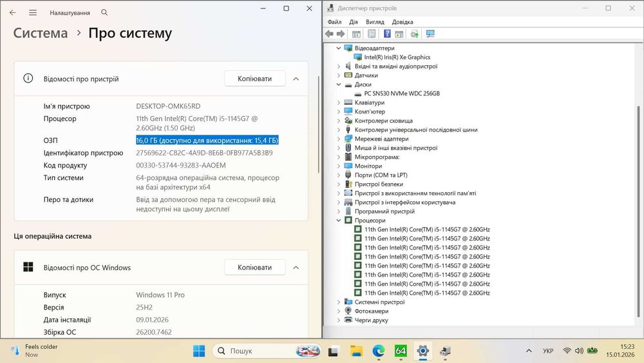Screen dimensions: 644x363
Task: Click the search magnifier in Settings title bar
Action: 104,13
